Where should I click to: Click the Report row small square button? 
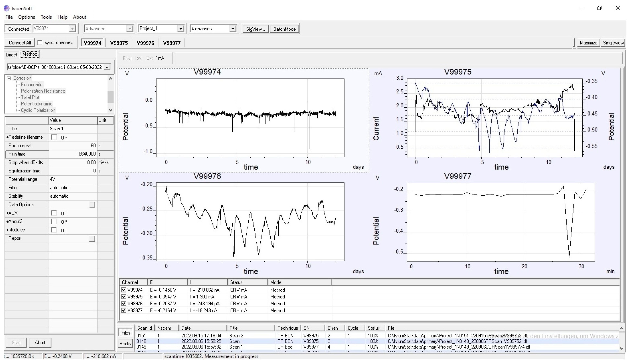(92, 238)
